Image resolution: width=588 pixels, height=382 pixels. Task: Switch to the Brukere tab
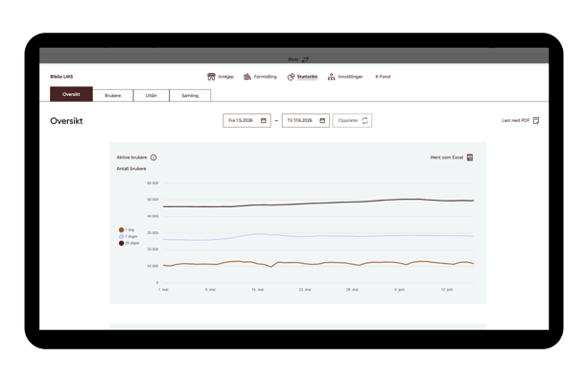pyautogui.click(x=113, y=96)
